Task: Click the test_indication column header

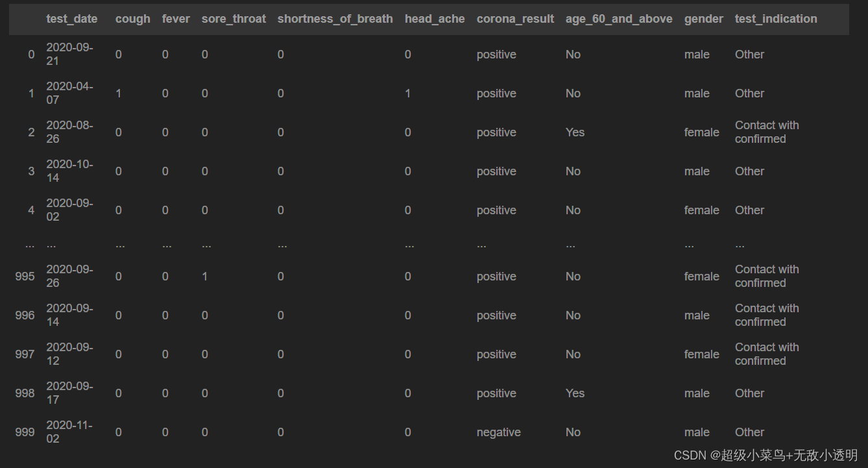Action: click(776, 19)
